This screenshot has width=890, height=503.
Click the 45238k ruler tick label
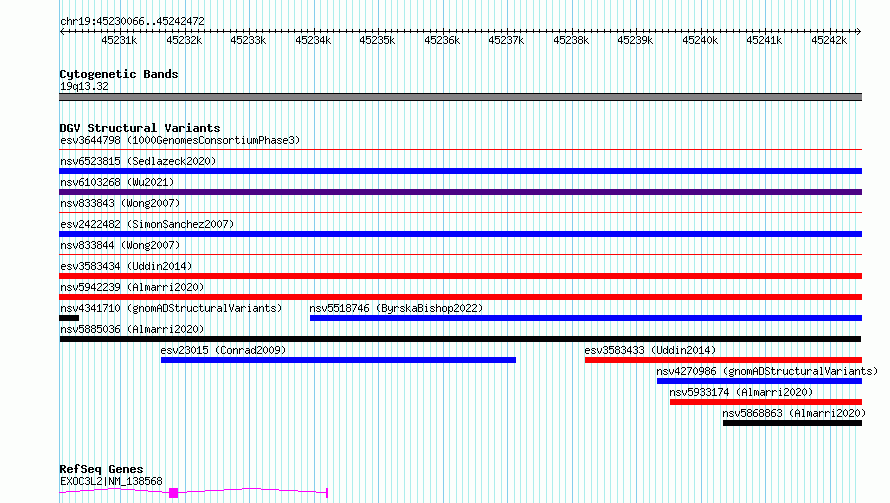click(571, 40)
